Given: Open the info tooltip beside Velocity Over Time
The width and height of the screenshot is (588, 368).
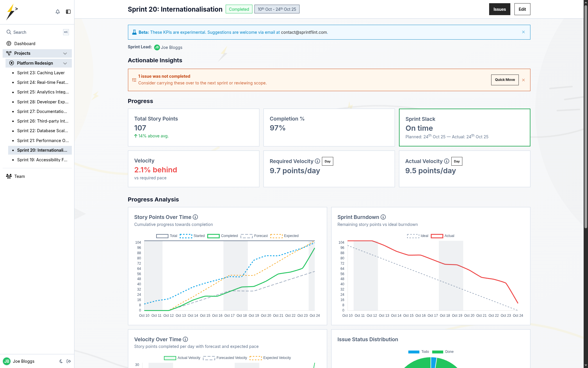Looking at the screenshot, I should point(185,339).
